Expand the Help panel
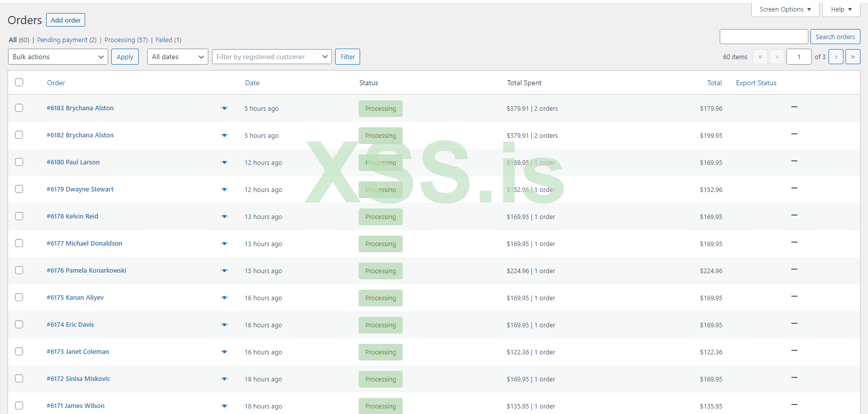Image resolution: width=868 pixels, height=414 pixels. 841,9
